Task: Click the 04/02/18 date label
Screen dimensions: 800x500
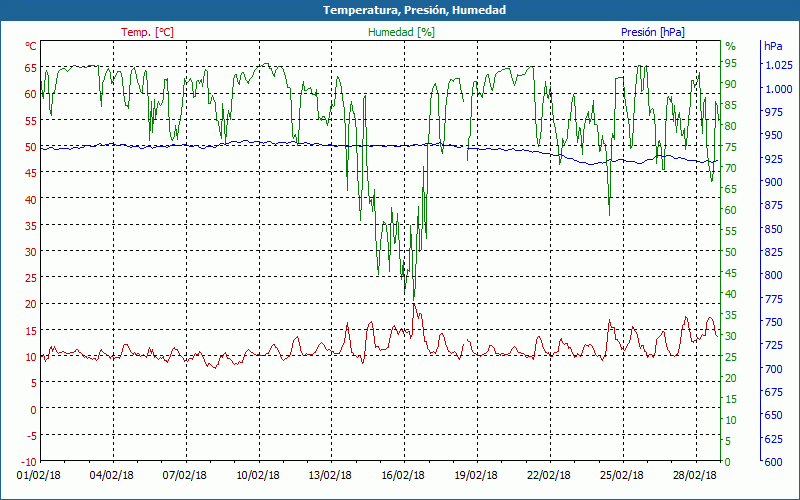Action: [x=112, y=476]
